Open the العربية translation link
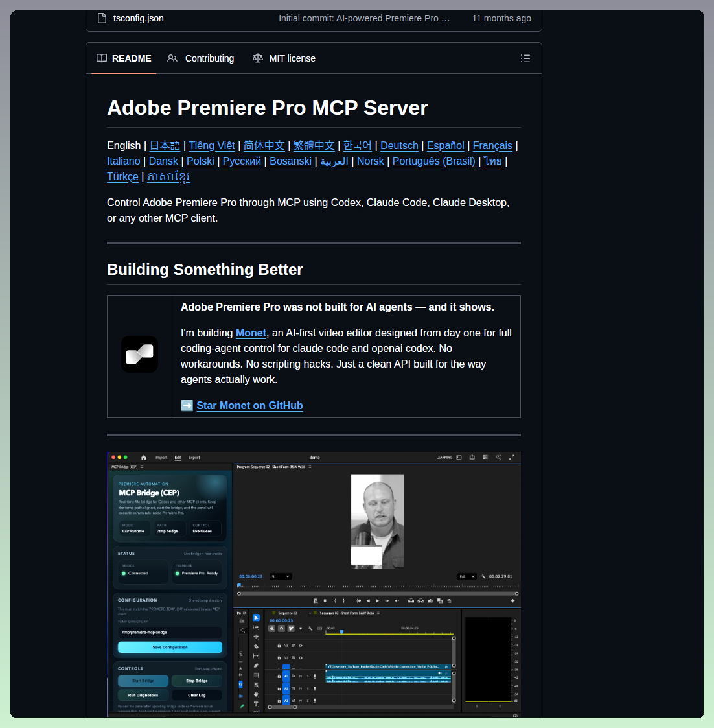Viewport: 714px width, 728px height. 334,161
